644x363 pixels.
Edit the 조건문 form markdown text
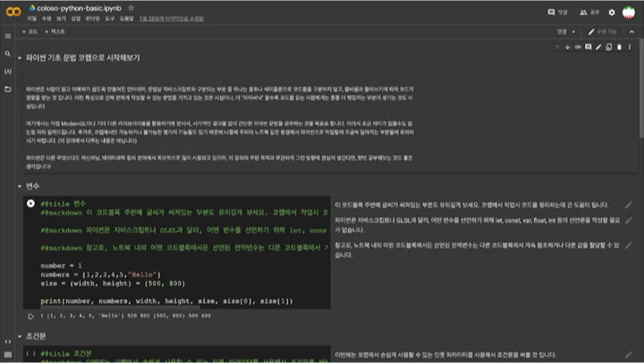coord(629,355)
